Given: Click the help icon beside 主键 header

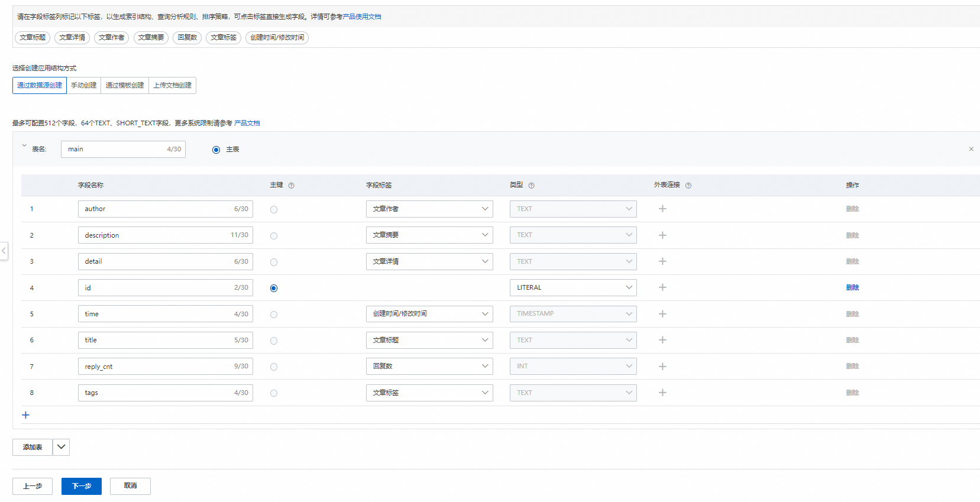Looking at the screenshot, I should (x=291, y=186).
